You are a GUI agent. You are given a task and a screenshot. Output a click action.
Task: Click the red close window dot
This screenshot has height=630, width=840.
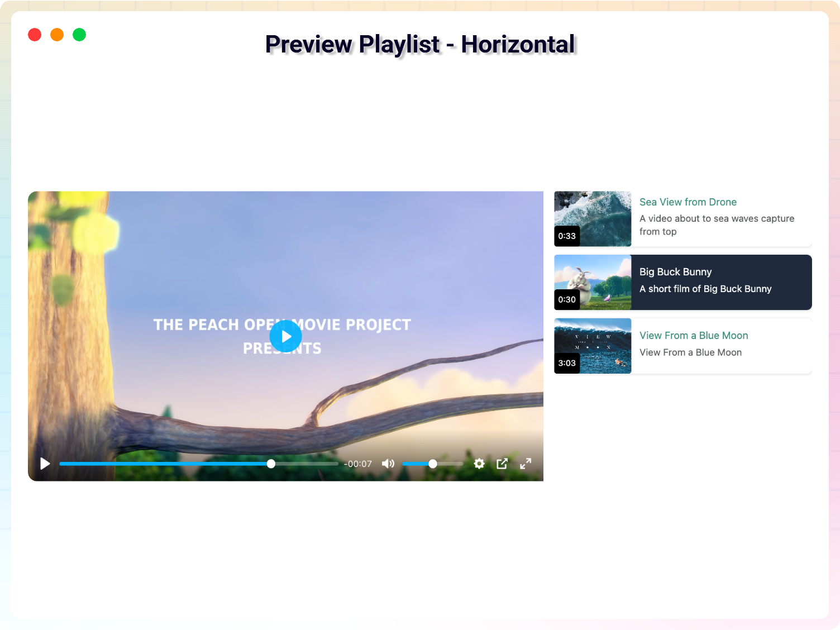[35, 35]
